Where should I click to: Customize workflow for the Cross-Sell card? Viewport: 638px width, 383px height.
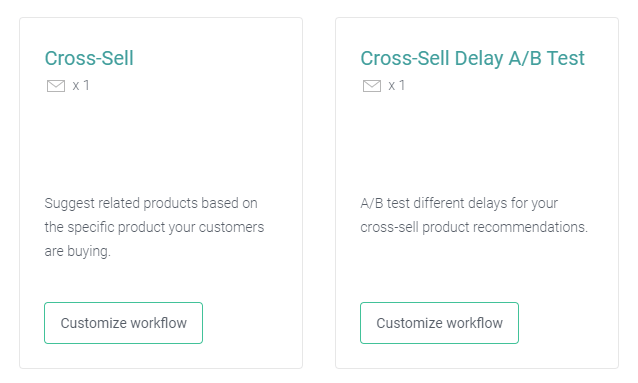tap(123, 323)
